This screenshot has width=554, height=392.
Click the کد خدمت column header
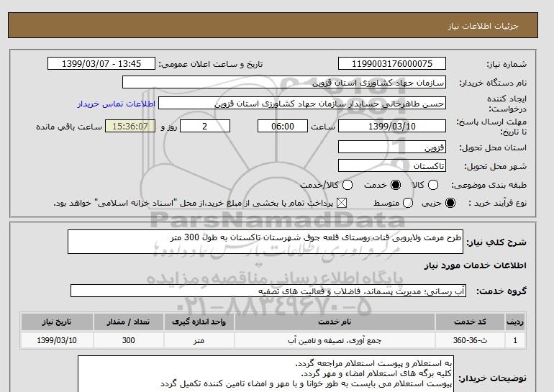[x=470, y=322]
